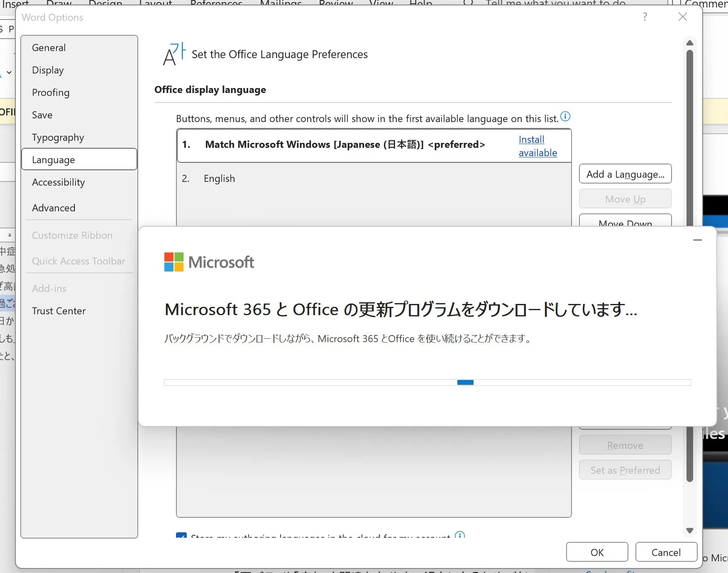Click the scroll down arrow in options pane
Image resolution: width=728 pixels, height=573 pixels.
coord(690,531)
